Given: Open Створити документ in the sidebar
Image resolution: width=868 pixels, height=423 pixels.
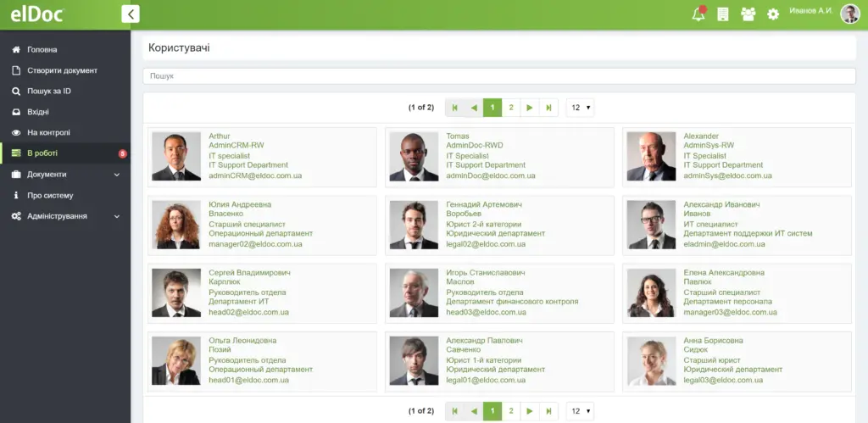Looking at the screenshot, I should point(62,70).
